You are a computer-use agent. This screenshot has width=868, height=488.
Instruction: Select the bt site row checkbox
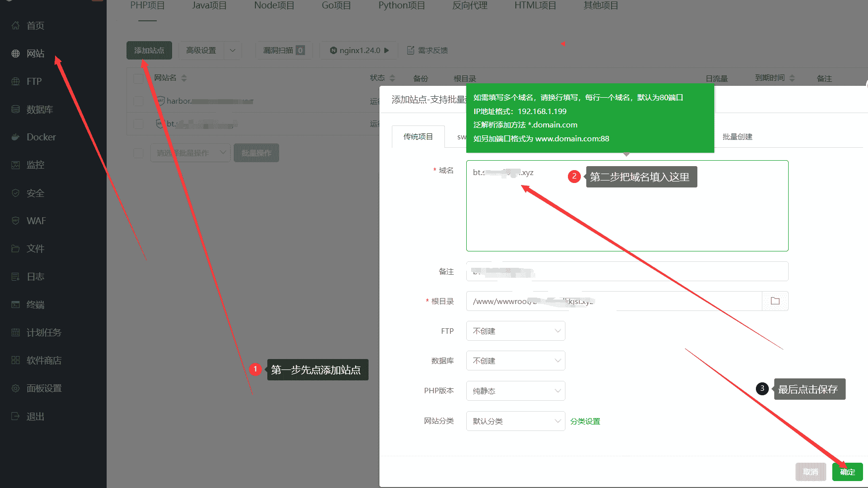(138, 123)
